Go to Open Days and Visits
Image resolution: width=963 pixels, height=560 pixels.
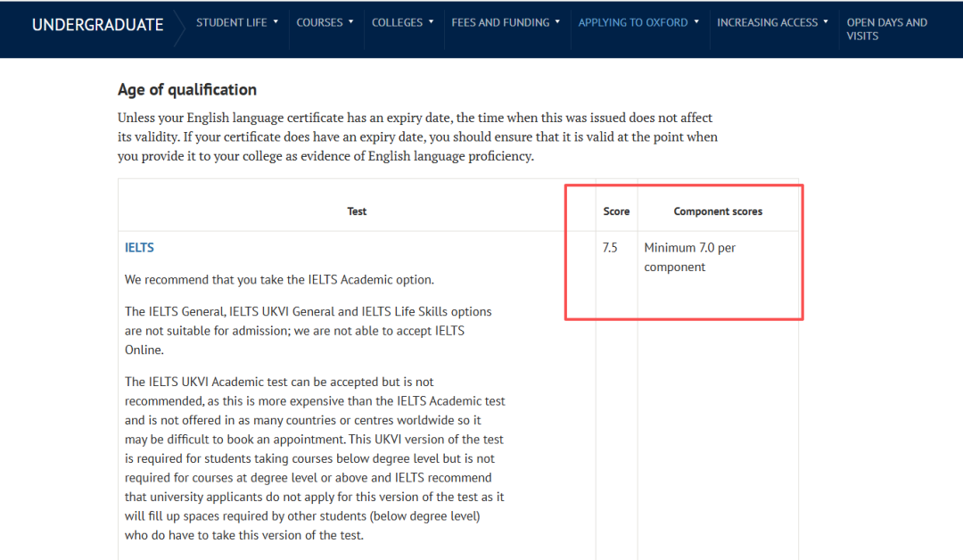tap(886, 29)
